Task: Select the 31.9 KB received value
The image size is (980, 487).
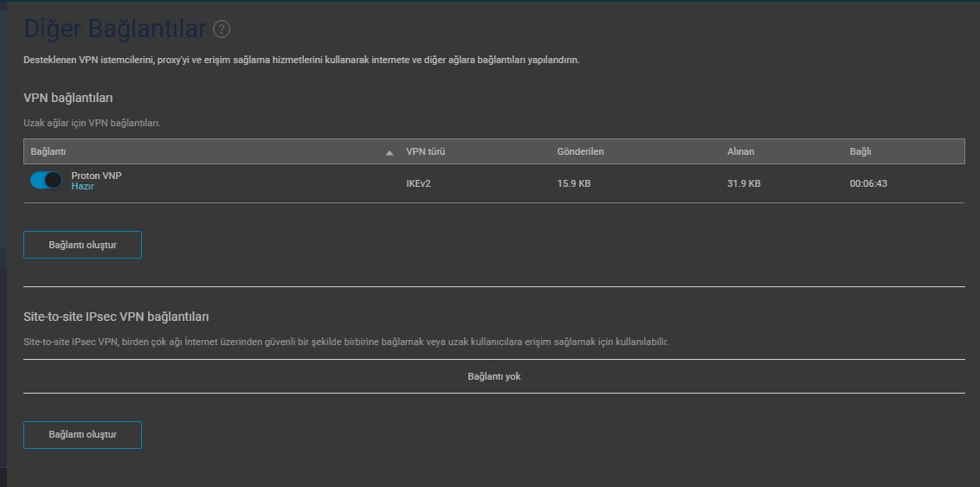Action: (744, 183)
